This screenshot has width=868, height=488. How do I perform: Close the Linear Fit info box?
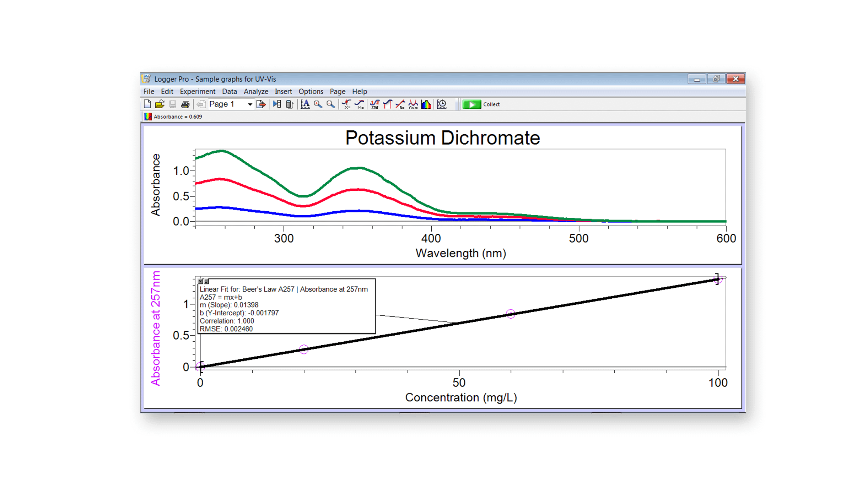(201, 281)
